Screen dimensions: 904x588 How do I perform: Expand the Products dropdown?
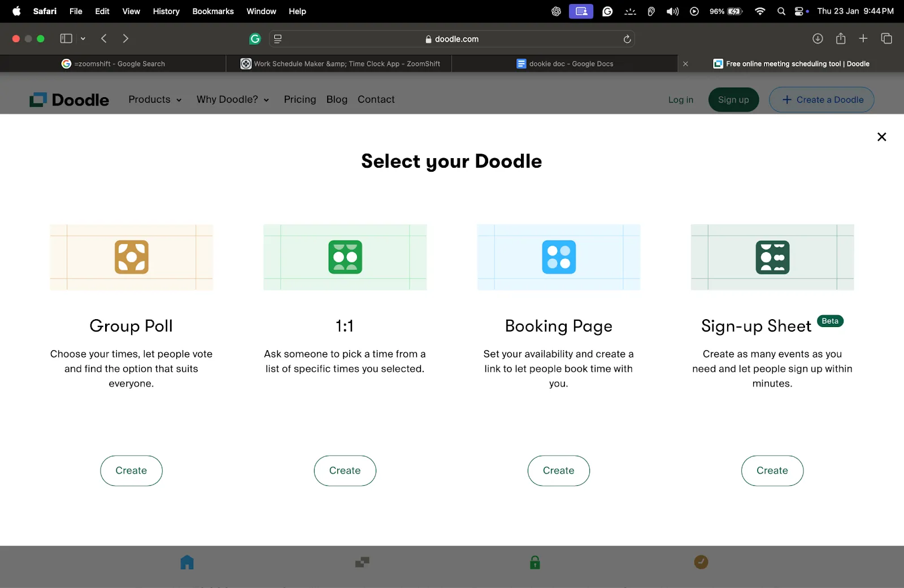coord(155,99)
